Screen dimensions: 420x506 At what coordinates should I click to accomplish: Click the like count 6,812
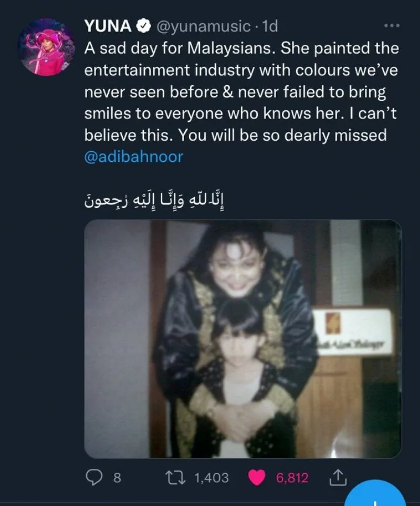pos(292,478)
